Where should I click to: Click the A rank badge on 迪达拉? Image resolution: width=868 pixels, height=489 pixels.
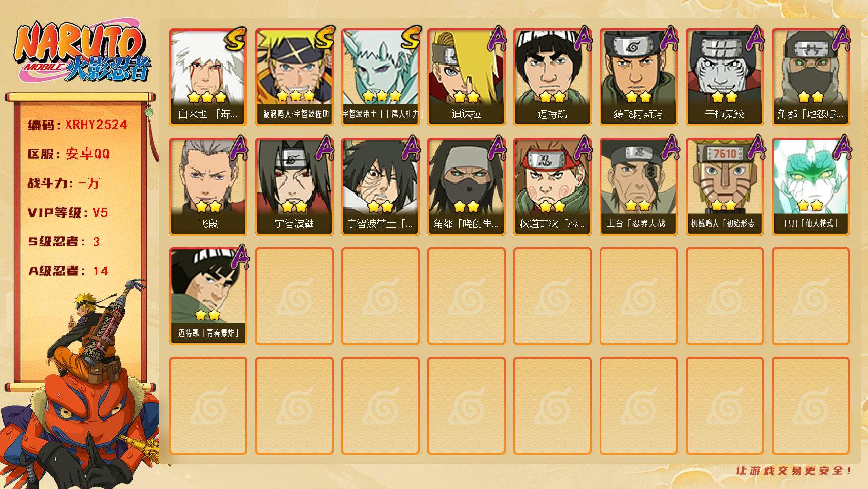click(x=496, y=39)
